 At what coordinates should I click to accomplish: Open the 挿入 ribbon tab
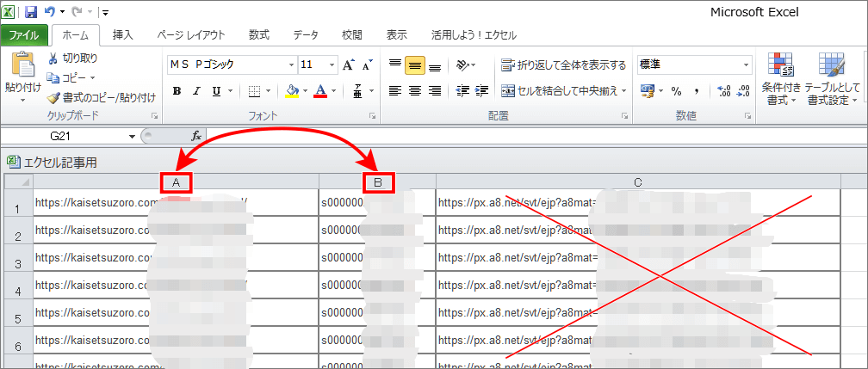(123, 35)
